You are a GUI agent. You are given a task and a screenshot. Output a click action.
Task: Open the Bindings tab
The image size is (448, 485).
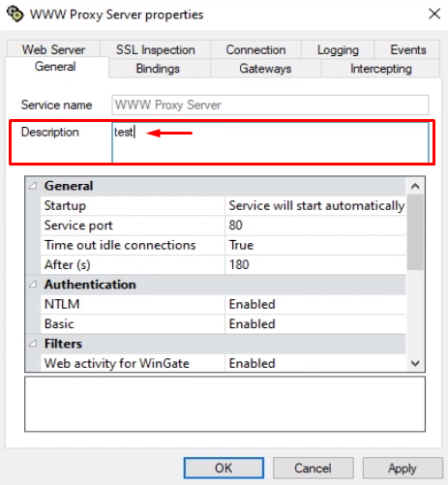click(158, 69)
